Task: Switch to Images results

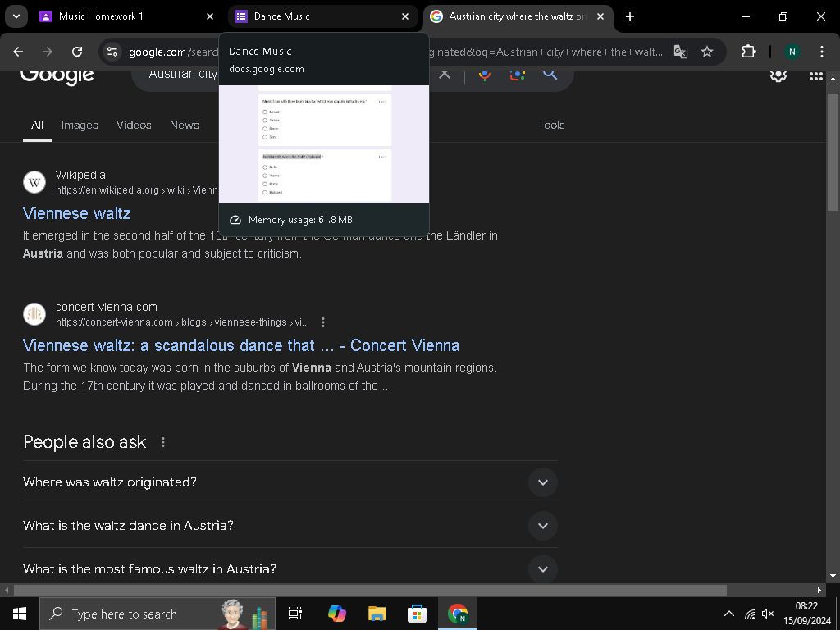Action: [x=80, y=125]
